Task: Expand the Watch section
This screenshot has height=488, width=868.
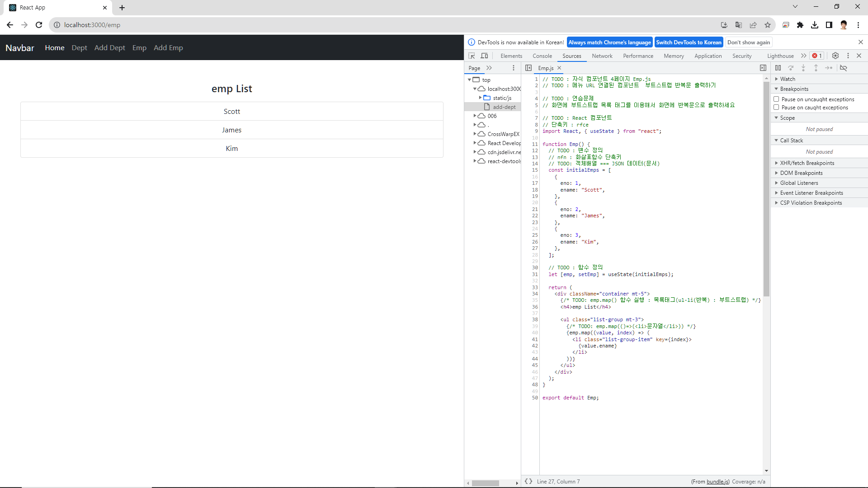Action: [x=787, y=79]
